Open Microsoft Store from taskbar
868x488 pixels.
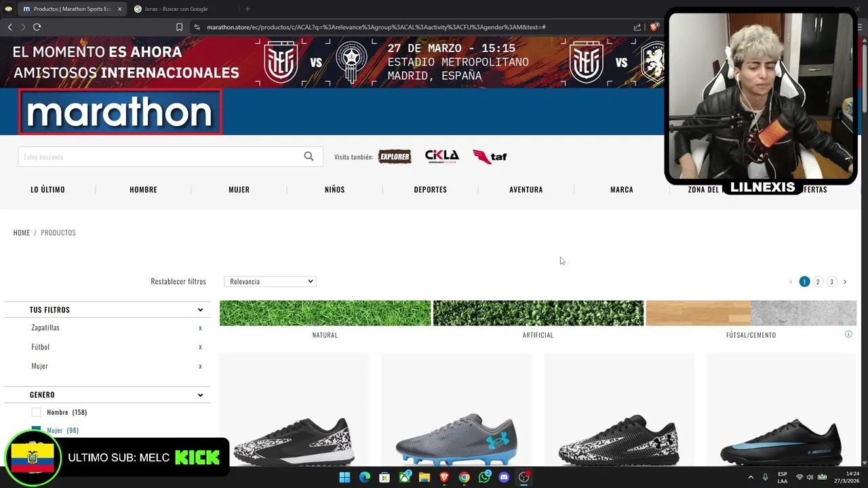[384, 477]
